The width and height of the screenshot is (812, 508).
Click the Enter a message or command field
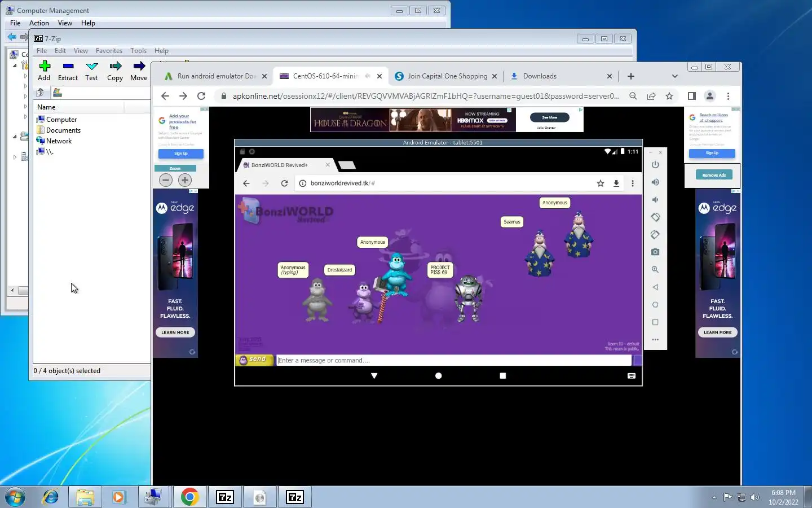pyautogui.click(x=454, y=360)
